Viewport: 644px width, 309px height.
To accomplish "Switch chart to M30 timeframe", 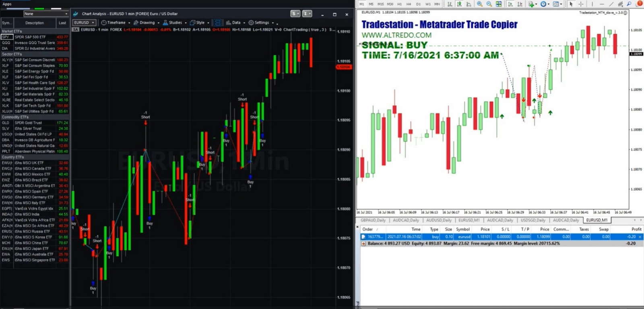I will [x=390, y=4].
